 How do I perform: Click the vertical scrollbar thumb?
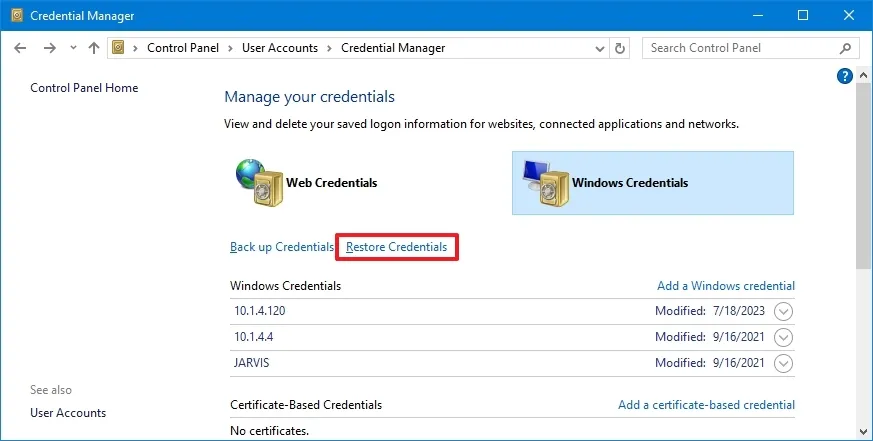point(864,177)
